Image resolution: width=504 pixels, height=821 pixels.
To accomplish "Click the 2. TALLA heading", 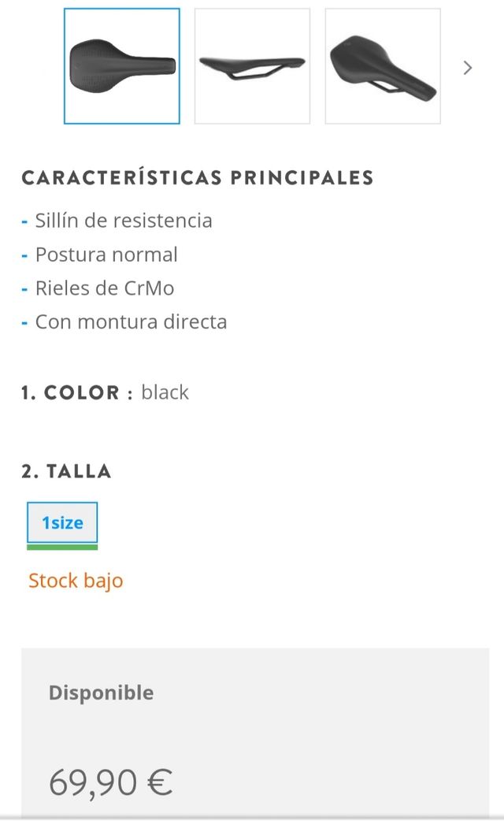I will tap(66, 471).
